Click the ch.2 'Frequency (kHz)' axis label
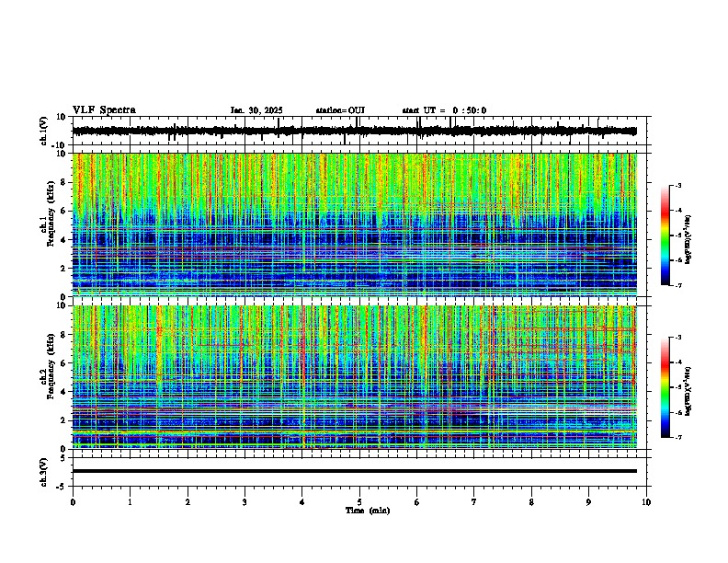This screenshot has height=563, width=728. 51,366
